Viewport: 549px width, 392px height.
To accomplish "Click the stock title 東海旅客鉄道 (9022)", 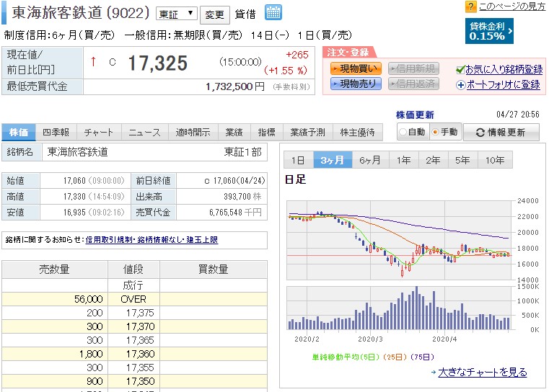I will [x=81, y=13].
